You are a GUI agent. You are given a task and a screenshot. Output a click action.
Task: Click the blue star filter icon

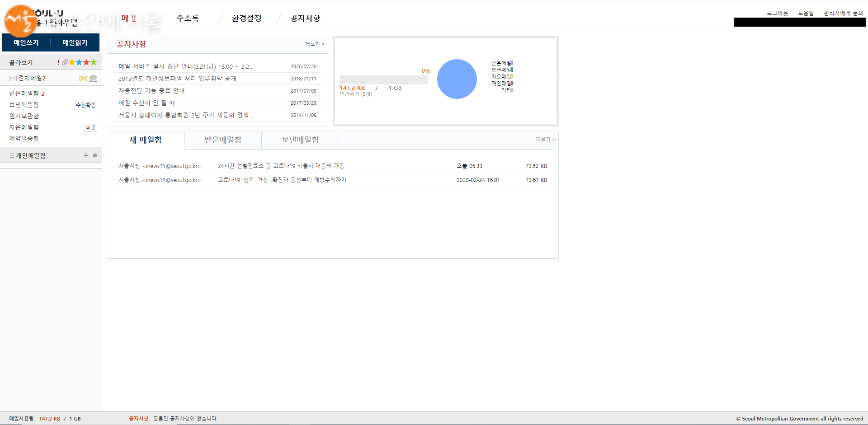[79, 62]
